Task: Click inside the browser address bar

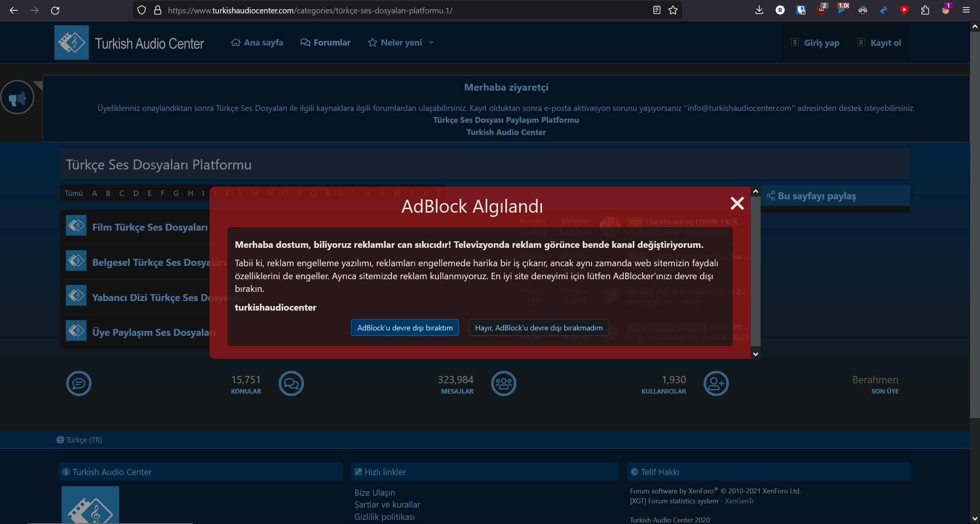Action: 383,10
